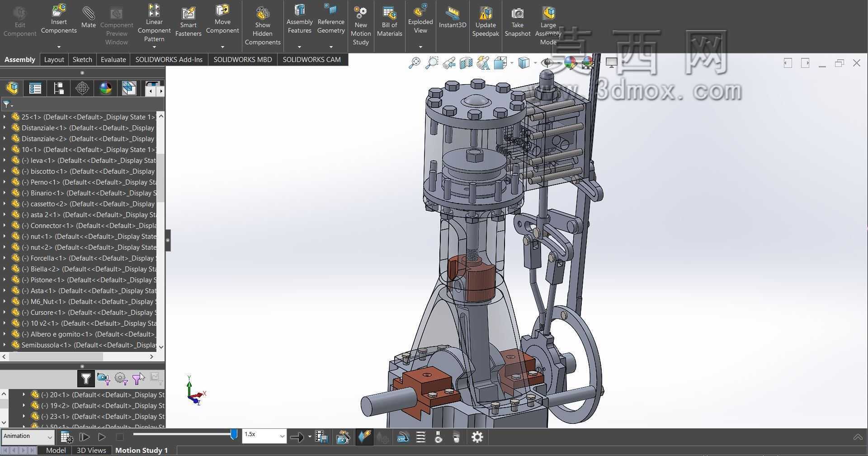
Task: Toggle Large Assembly Mode
Action: tap(548, 25)
